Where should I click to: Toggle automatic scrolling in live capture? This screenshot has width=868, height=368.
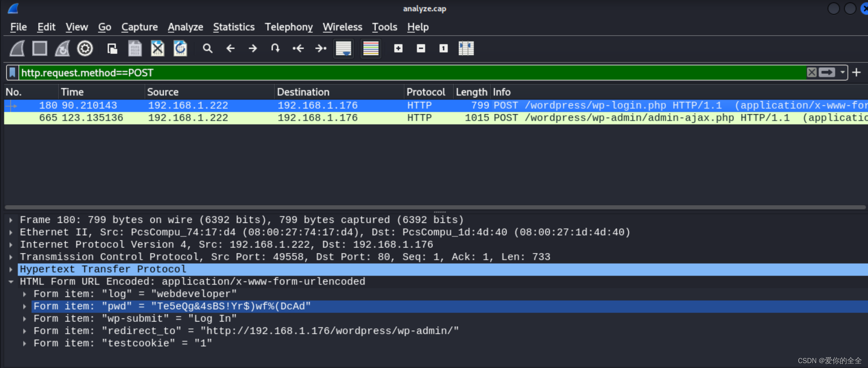(x=343, y=48)
